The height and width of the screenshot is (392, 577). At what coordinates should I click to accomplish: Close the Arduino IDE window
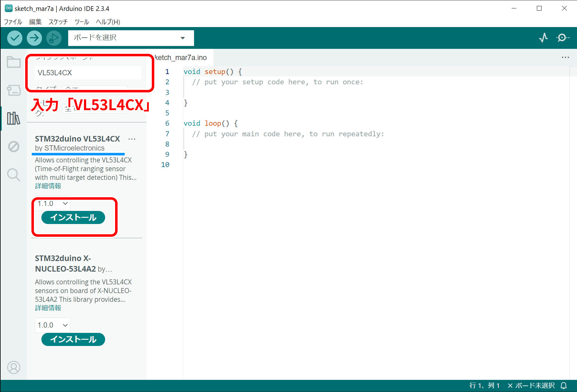(x=564, y=8)
